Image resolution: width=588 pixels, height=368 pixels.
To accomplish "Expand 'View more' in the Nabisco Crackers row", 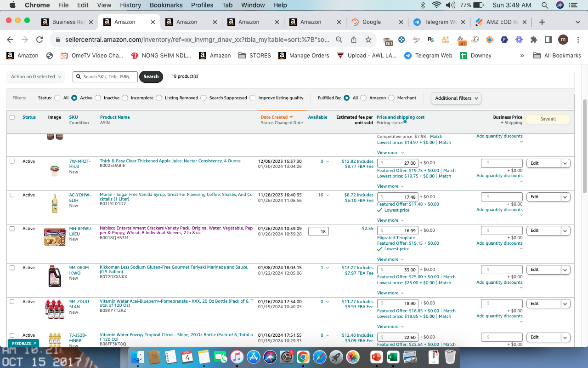I will tap(390, 259).
